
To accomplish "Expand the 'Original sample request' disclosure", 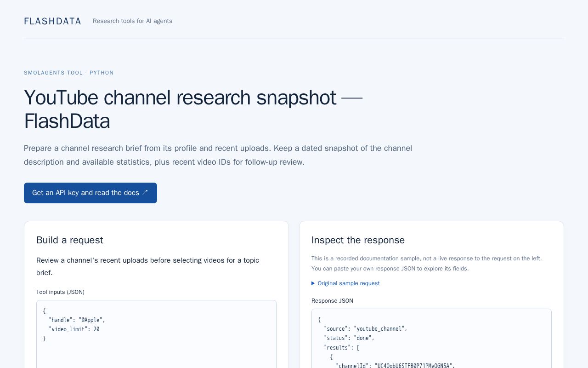I will [345, 283].
